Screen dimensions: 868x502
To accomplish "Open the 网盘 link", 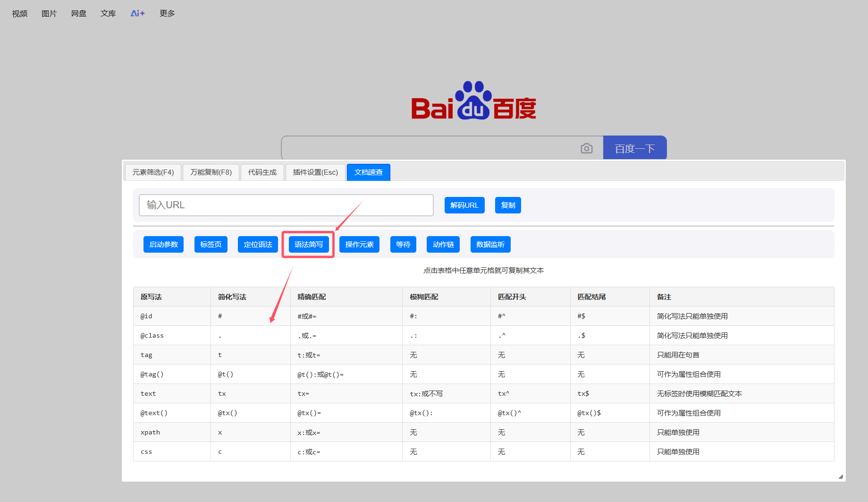I will pyautogui.click(x=79, y=13).
